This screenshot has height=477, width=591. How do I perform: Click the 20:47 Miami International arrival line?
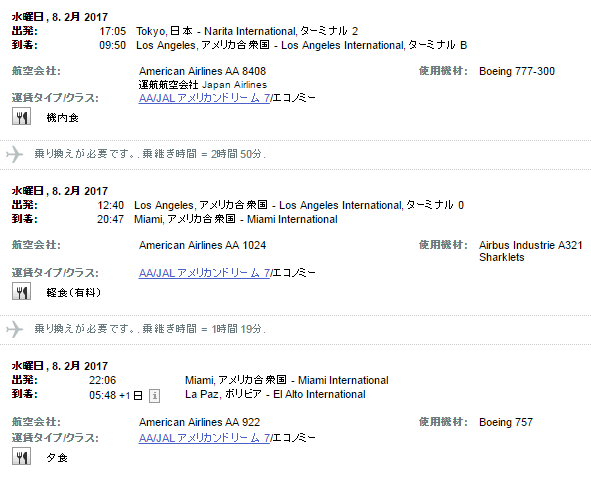pyautogui.click(x=217, y=219)
